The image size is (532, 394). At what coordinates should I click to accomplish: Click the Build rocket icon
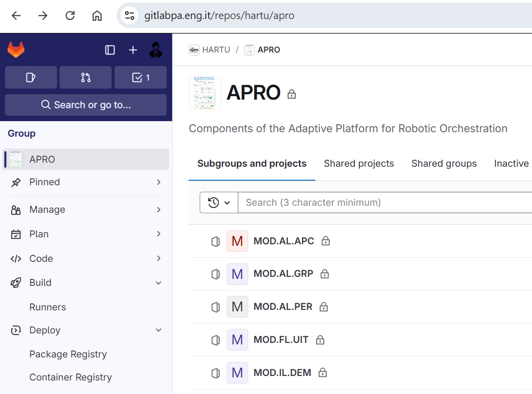tap(16, 283)
